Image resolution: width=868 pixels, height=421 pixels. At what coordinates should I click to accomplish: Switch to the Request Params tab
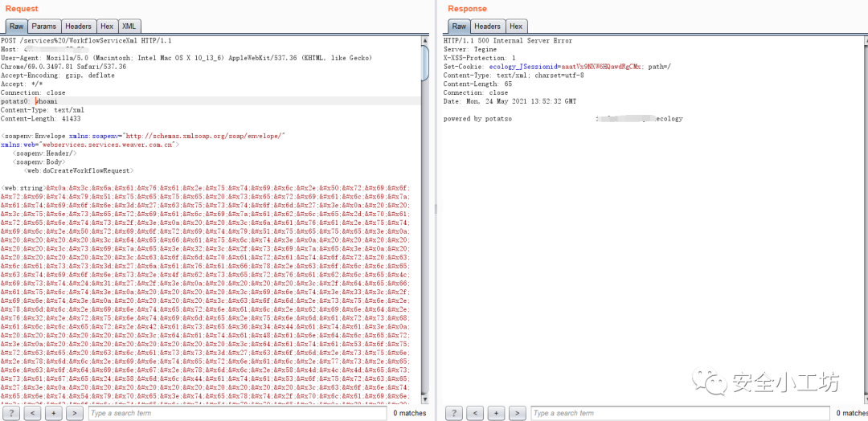click(x=44, y=27)
